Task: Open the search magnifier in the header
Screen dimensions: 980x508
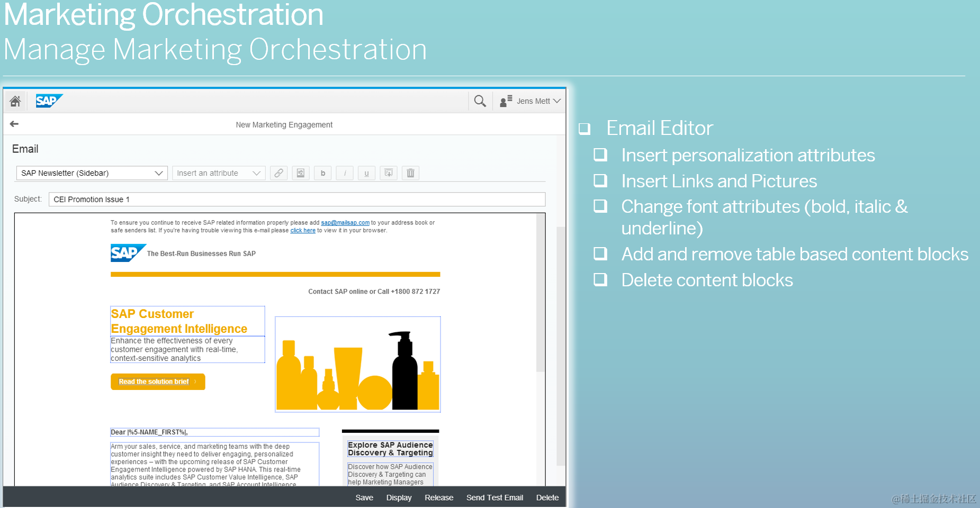Action: [x=480, y=101]
